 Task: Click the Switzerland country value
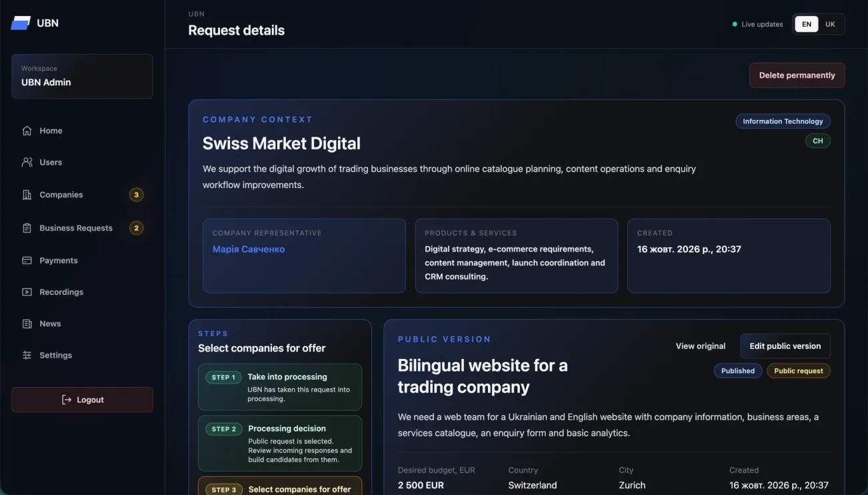(533, 485)
